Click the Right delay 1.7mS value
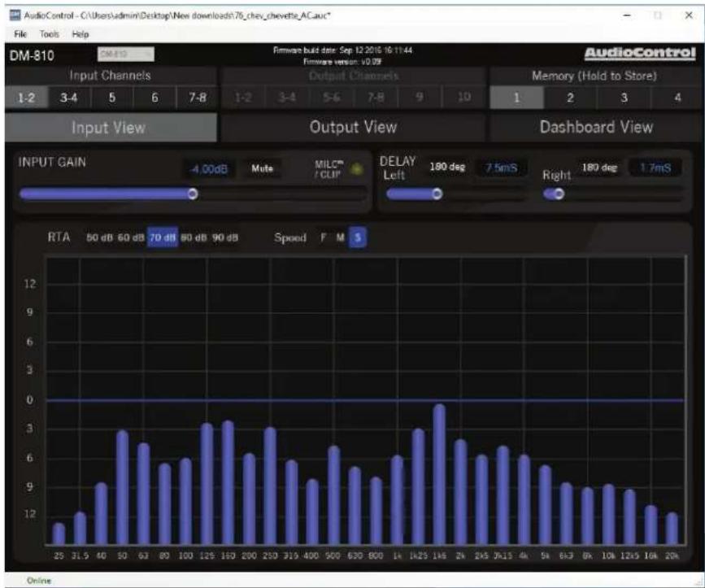The width and height of the screenshot is (705, 588). 655,168
